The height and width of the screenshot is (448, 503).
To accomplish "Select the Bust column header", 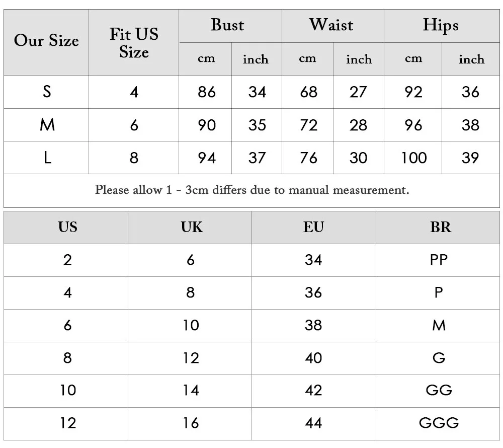I will [x=227, y=25].
